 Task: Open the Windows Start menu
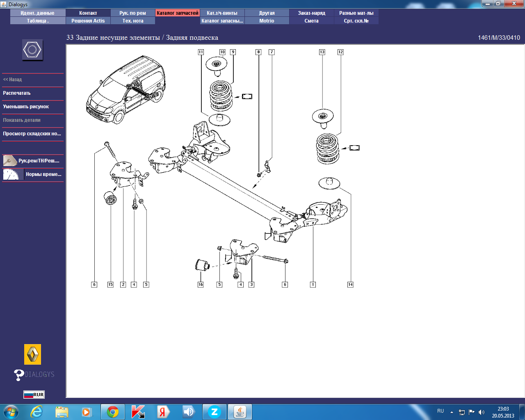tap(11, 412)
